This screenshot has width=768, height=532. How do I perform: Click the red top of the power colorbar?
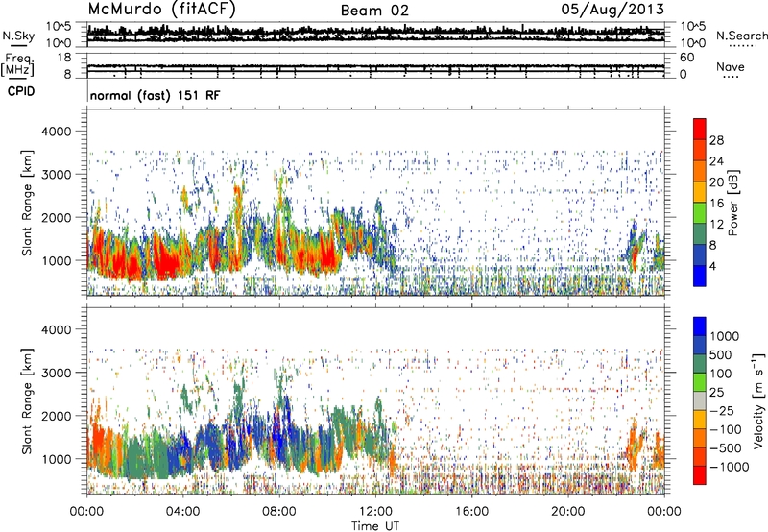(700, 129)
